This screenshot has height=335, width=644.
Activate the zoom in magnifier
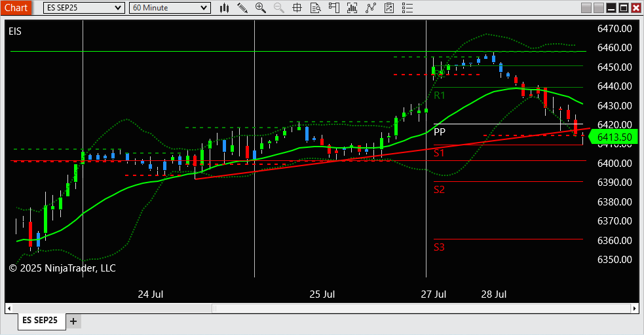point(260,8)
